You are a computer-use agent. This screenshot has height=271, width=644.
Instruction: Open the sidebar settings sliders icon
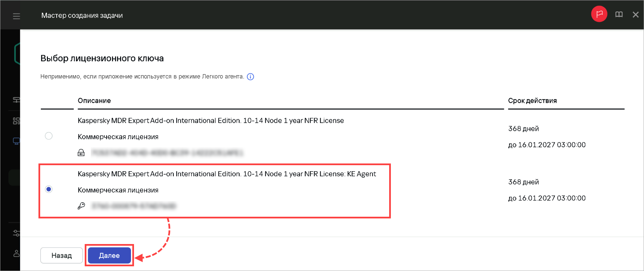point(16,233)
